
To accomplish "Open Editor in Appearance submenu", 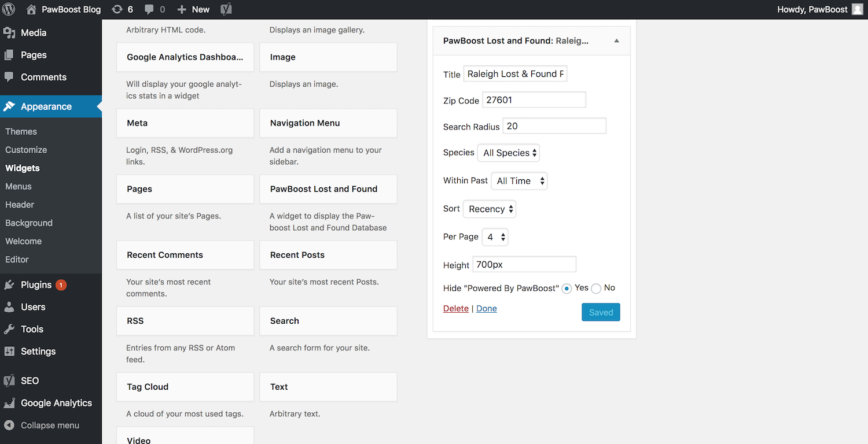I will click(x=17, y=260).
